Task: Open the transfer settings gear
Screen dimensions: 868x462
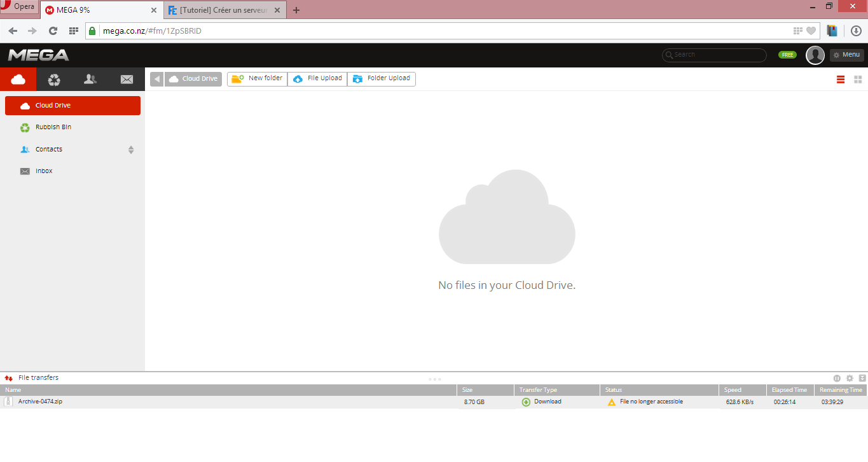Action: click(x=850, y=378)
